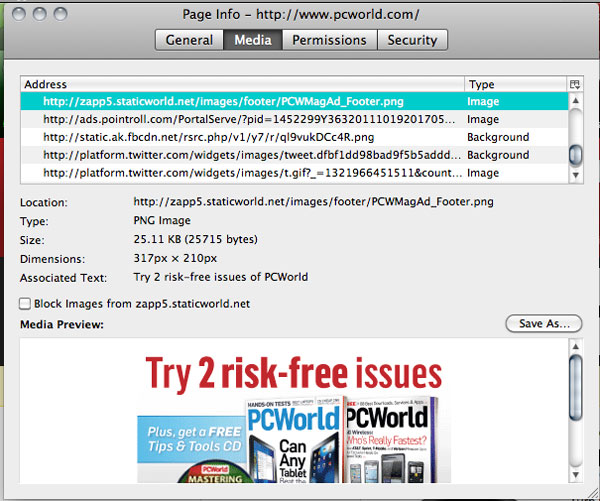Click the window resize grip corner
The width and height of the screenshot is (600, 501).
[x=592, y=493]
